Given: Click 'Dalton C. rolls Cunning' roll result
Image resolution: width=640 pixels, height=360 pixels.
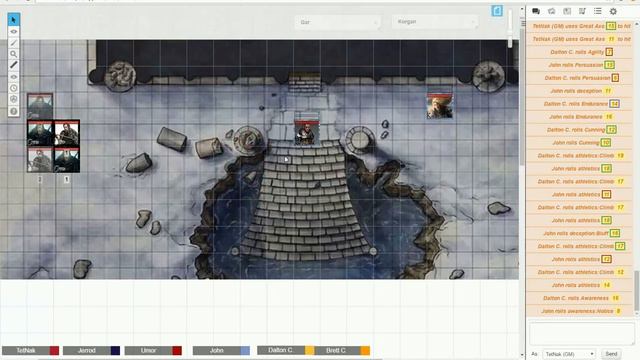Looking at the screenshot, I should (611, 130).
